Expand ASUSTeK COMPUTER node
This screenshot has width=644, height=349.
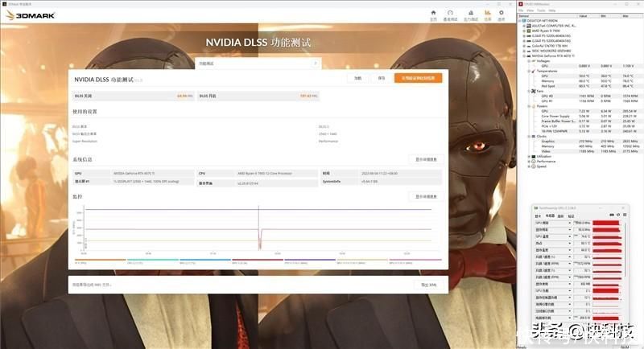(x=524, y=26)
